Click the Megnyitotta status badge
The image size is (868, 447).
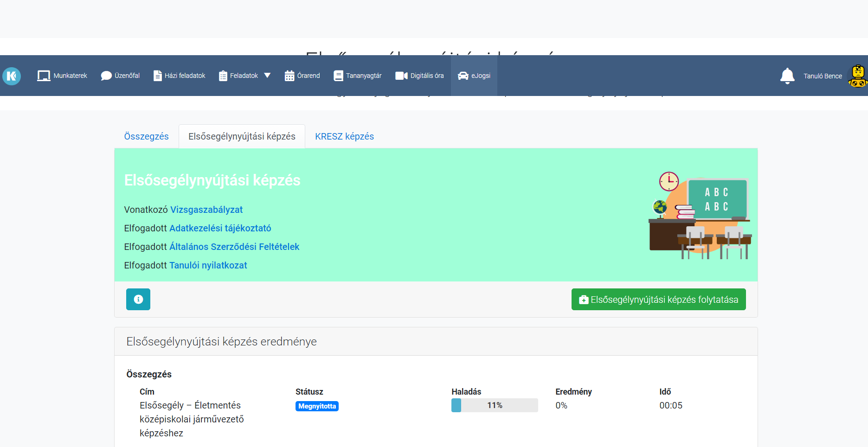tap(317, 406)
